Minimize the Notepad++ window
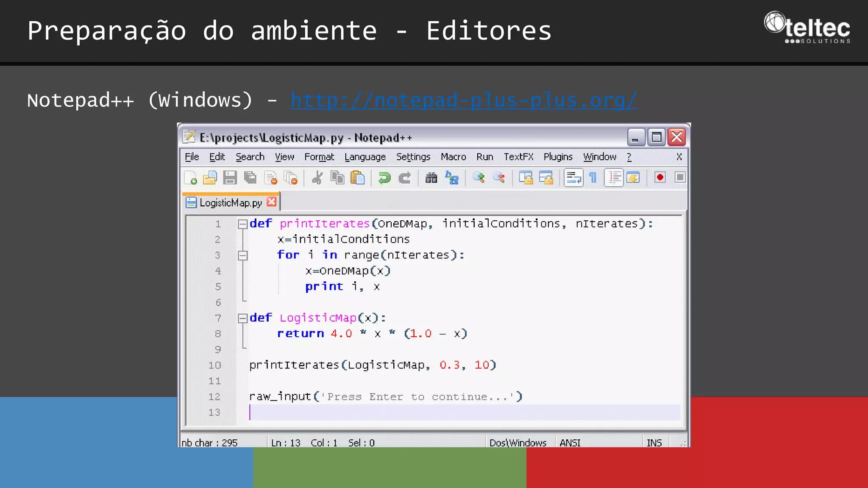The image size is (868, 488). [636, 137]
